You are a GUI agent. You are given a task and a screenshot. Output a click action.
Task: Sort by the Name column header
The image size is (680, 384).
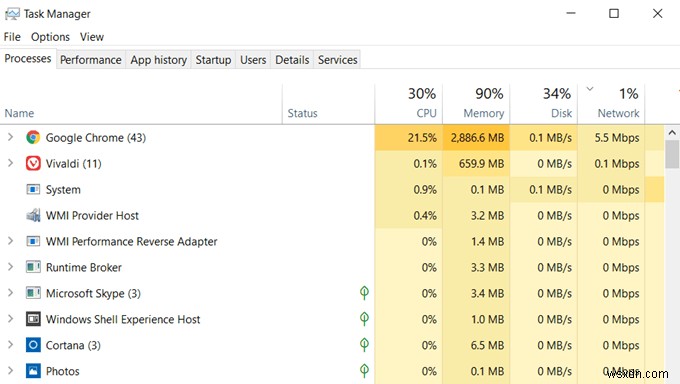141,104
